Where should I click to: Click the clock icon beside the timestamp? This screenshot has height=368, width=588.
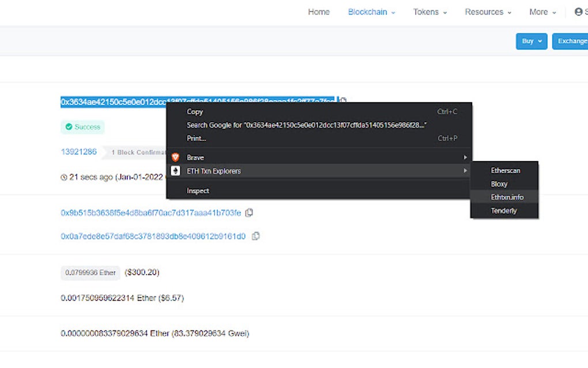(63, 177)
